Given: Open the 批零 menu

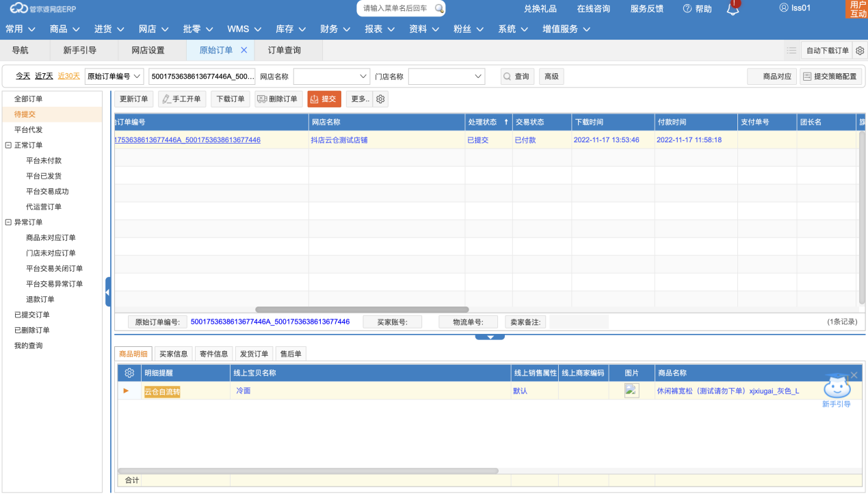Looking at the screenshot, I should (198, 29).
